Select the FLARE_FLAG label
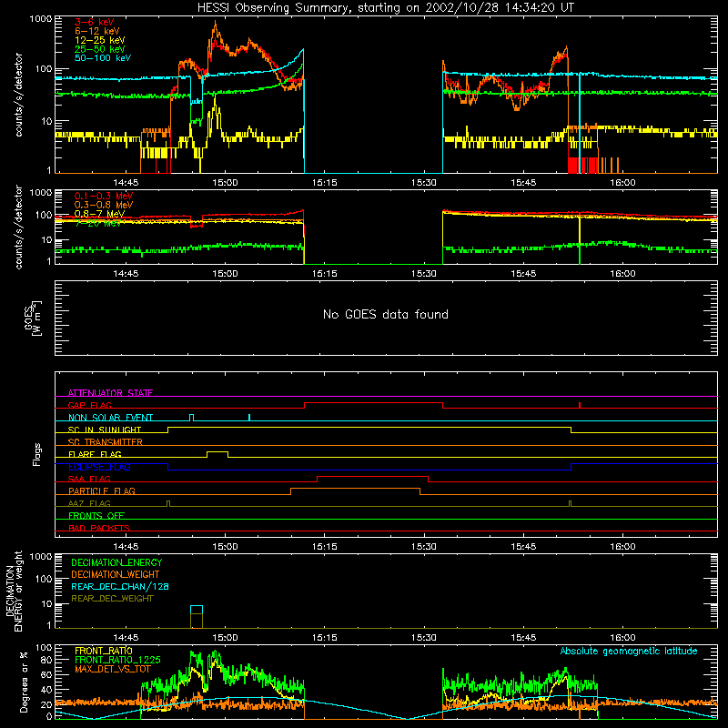This screenshot has width=728, height=728. click(95, 454)
